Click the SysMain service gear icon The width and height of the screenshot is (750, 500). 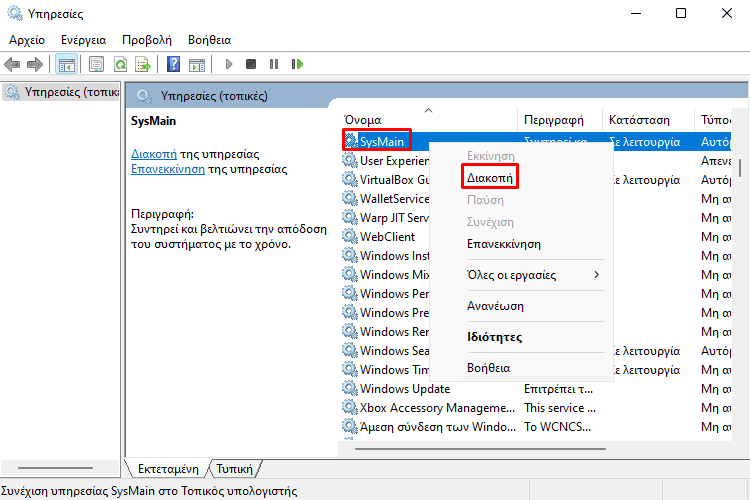click(351, 141)
